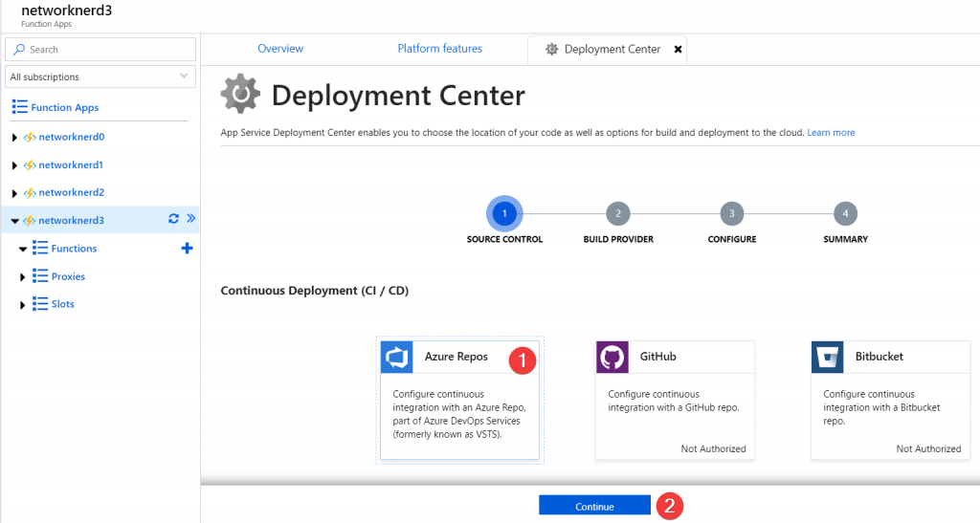Collapse the networknerd3 tree node
Image resolution: width=980 pixels, height=523 pixels.
click(15, 221)
